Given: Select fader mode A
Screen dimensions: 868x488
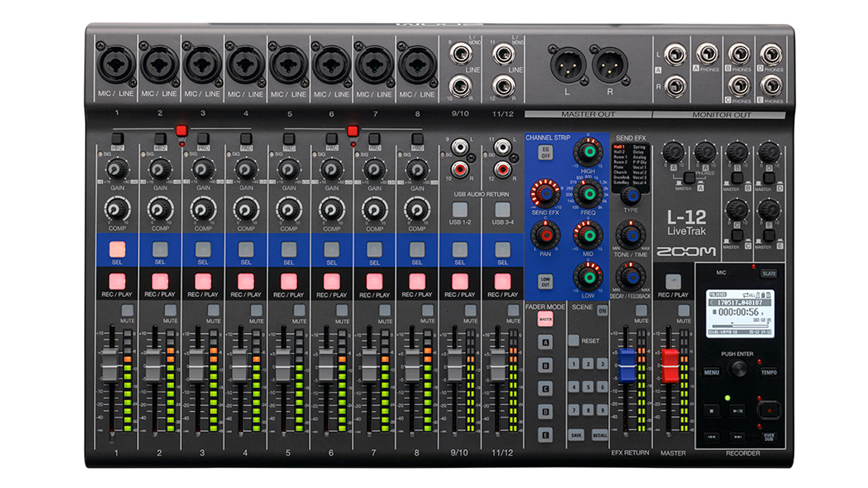Looking at the screenshot, I should click(x=546, y=342).
